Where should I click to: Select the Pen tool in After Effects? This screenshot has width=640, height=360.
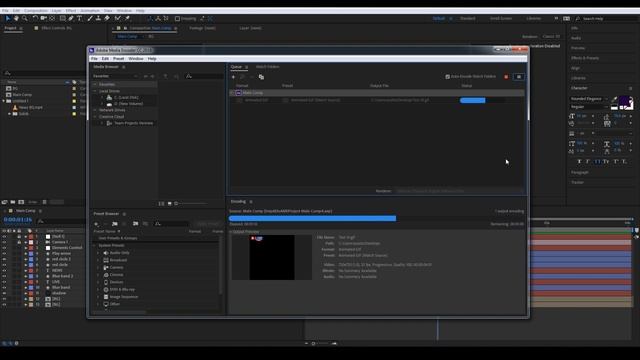(71, 18)
